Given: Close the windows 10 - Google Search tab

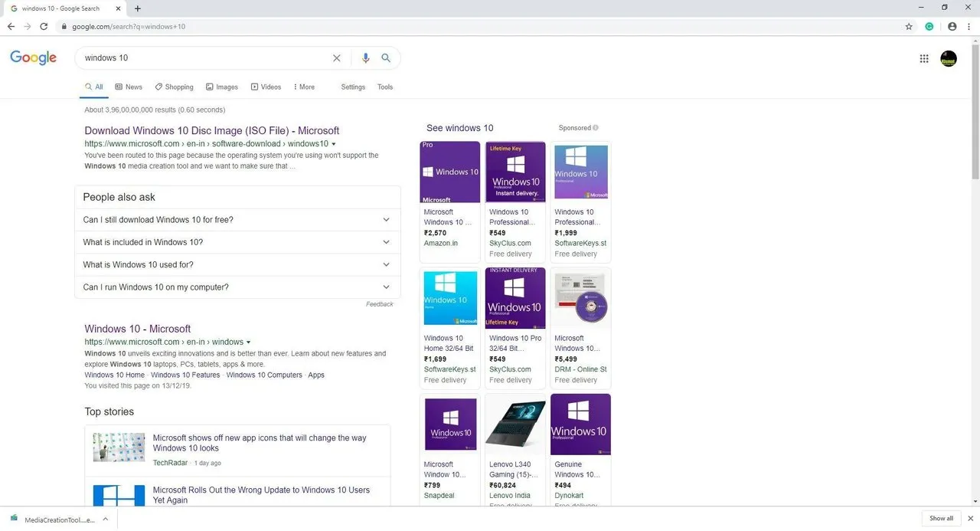Looking at the screenshot, I should point(119,8).
